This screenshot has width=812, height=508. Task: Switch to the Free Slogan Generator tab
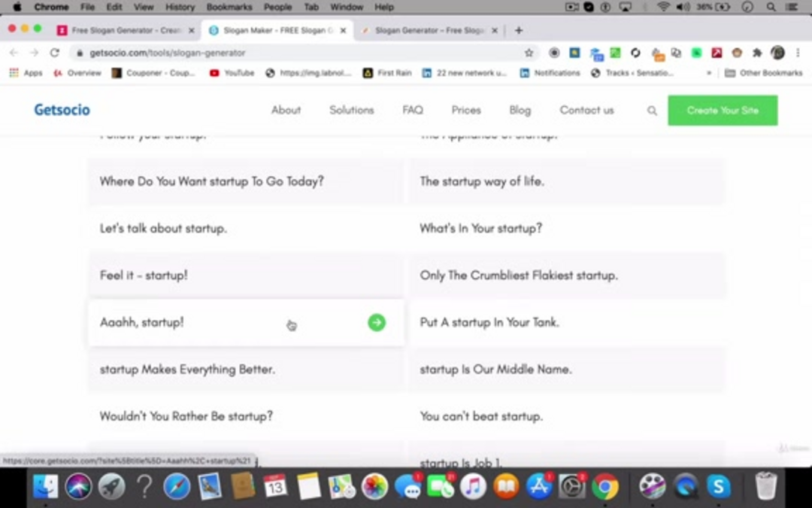(122, 31)
